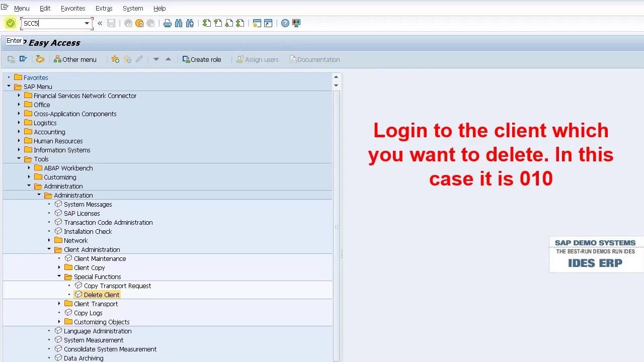The height and width of the screenshot is (362, 644).
Task: Jump to Last Page via toolbar icon
Action: click(x=240, y=23)
